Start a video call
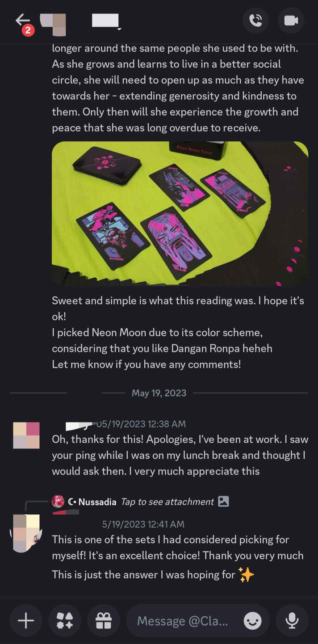Image resolution: width=318 pixels, height=644 pixels. [291, 21]
